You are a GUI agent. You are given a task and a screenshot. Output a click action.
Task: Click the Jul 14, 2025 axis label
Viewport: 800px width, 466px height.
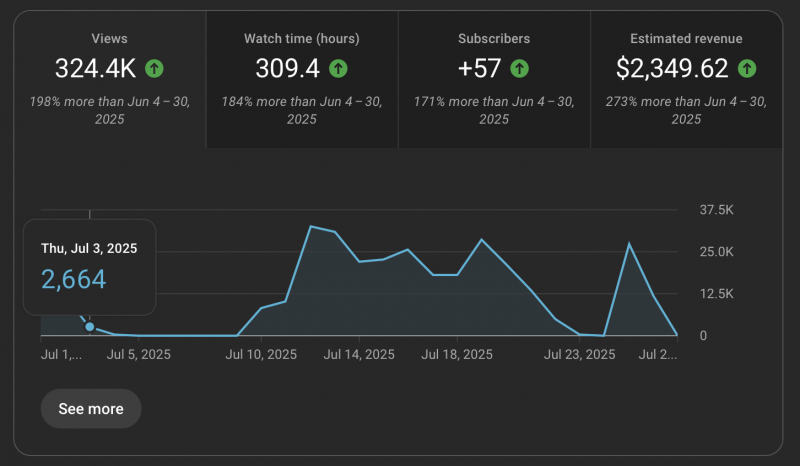pos(359,354)
